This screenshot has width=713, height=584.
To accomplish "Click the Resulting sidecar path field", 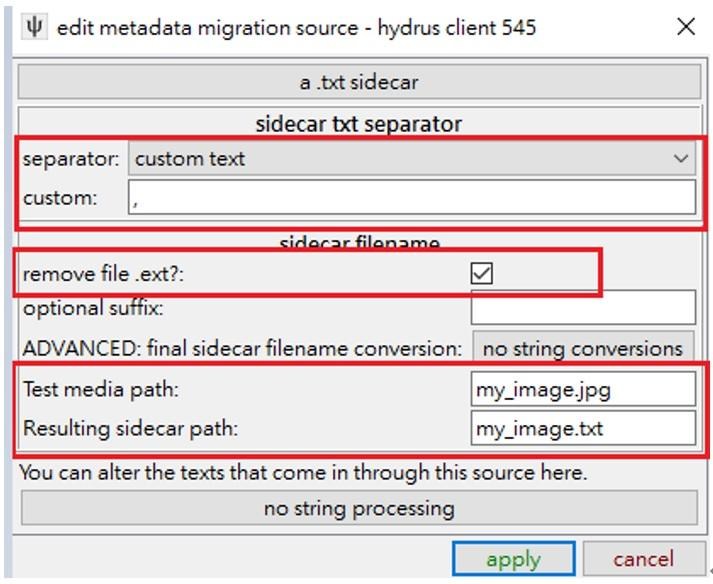I will tap(583, 428).
